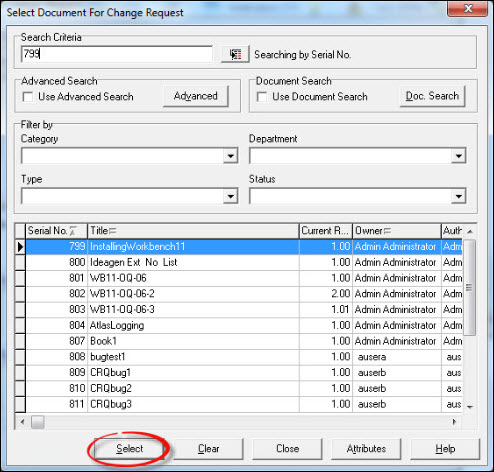Click the grid scroll up arrow

pos(470,231)
